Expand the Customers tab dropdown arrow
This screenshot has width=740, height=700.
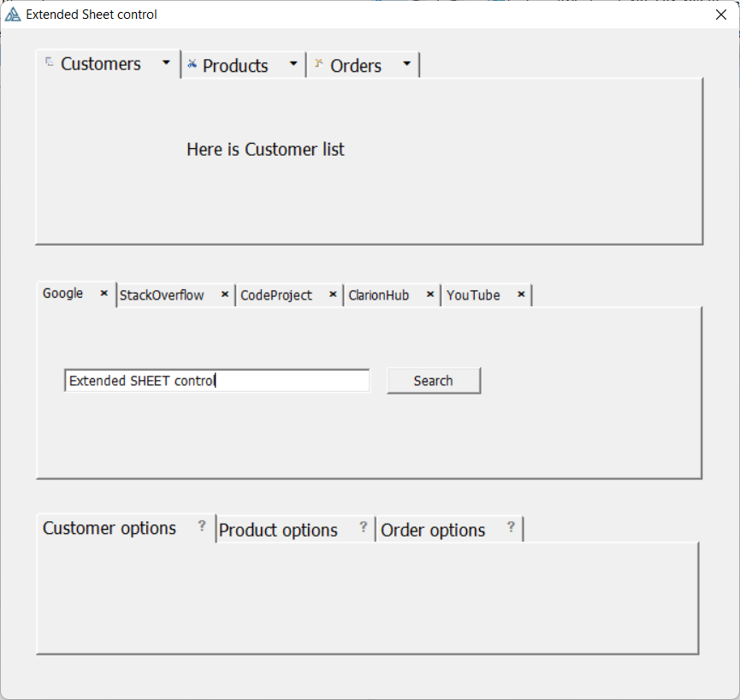[166, 63]
